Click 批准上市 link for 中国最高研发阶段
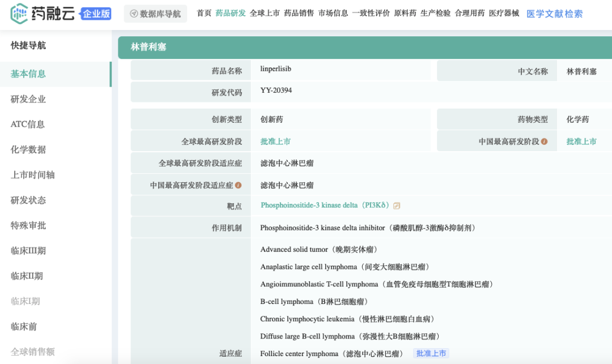The height and width of the screenshot is (364, 612). pyautogui.click(x=581, y=142)
